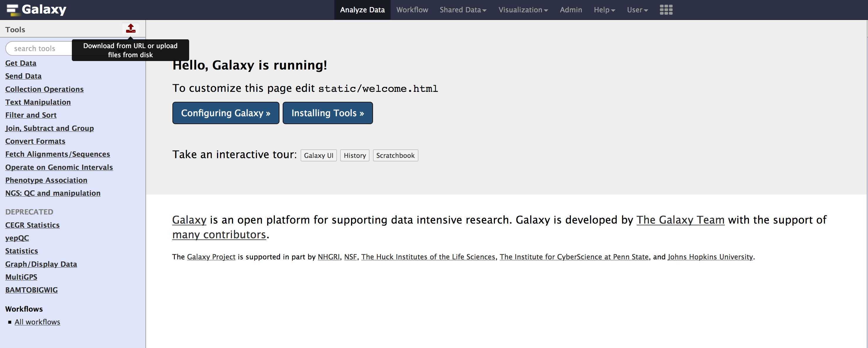Launch the Scratchbook tour button

[395, 156]
